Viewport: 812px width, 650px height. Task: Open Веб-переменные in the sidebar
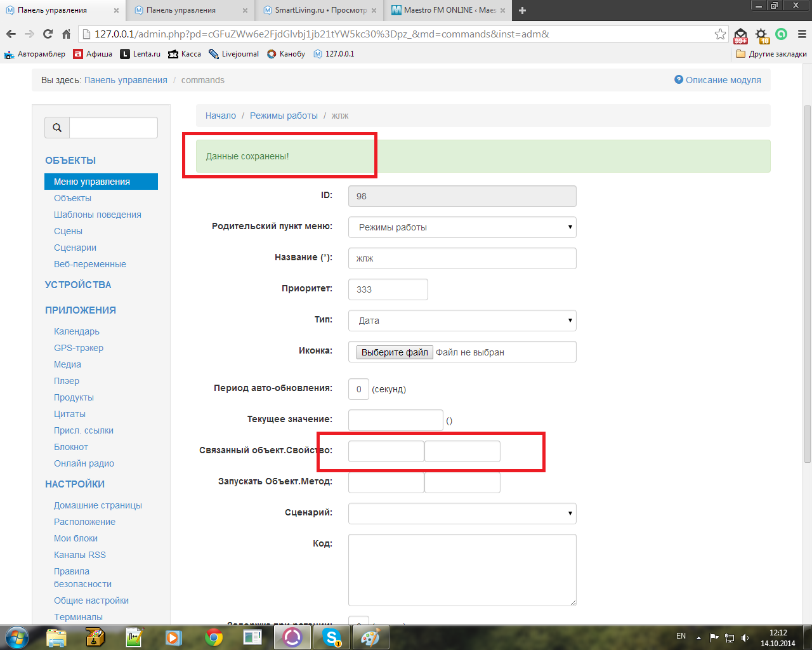coord(90,264)
